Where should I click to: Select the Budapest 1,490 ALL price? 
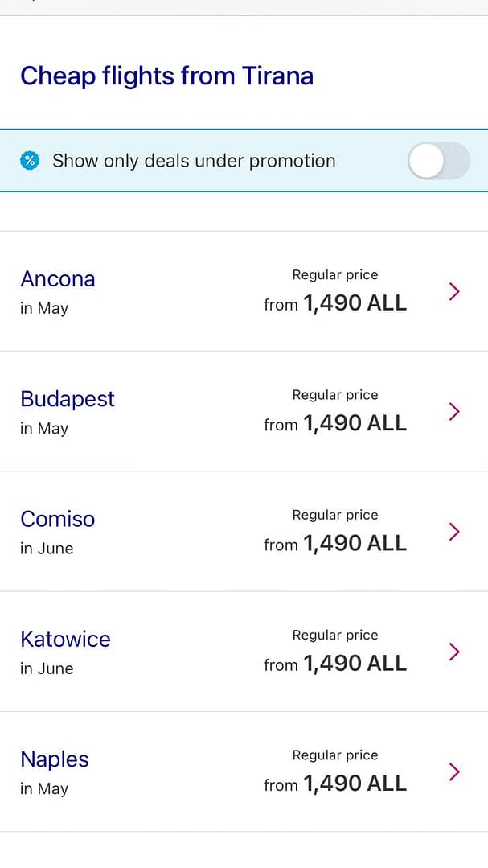(335, 423)
